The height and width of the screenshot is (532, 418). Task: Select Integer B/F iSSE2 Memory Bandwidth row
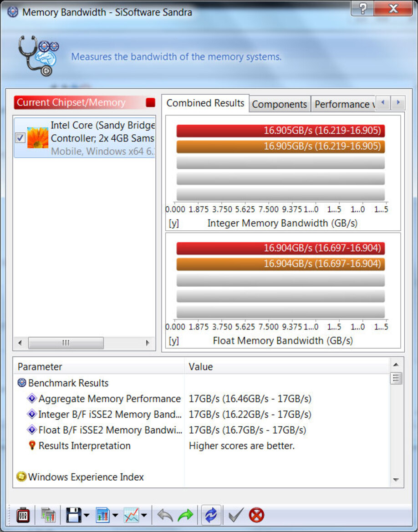(202, 414)
